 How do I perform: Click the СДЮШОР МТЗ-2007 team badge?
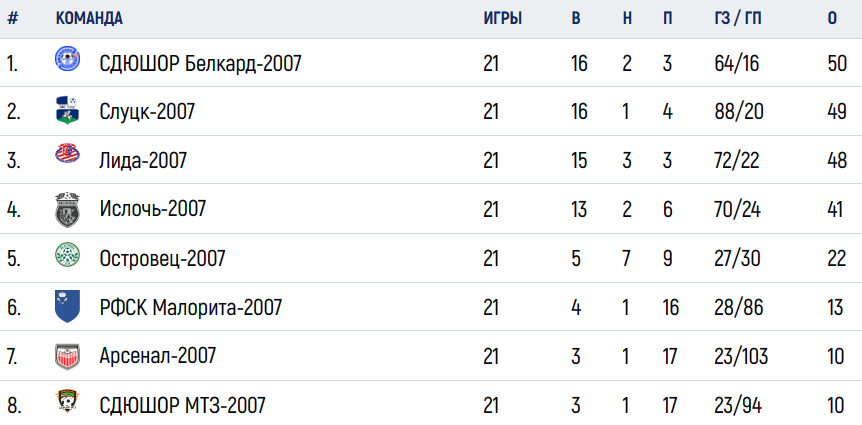pyautogui.click(x=68, y=401)
